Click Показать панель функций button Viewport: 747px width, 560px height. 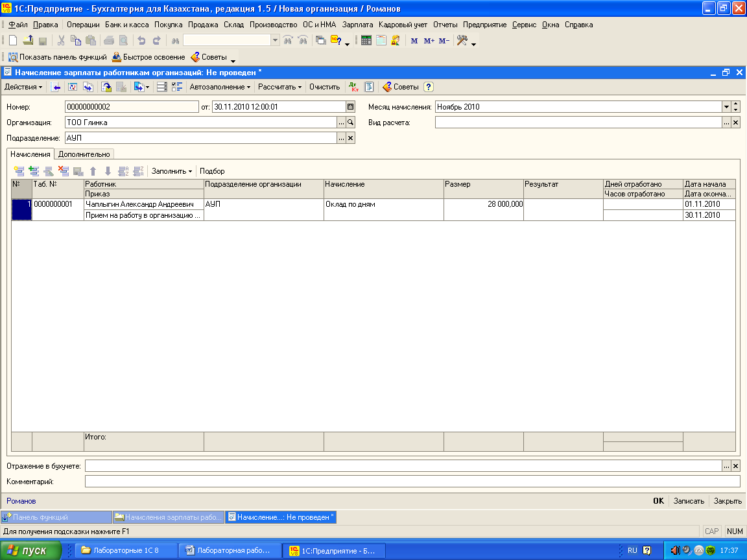(x=58, y=57)
